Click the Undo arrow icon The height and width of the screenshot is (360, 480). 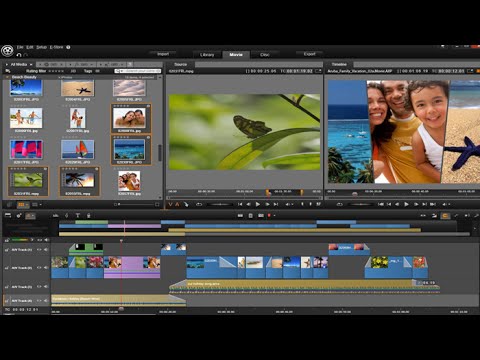click(19, 55)
